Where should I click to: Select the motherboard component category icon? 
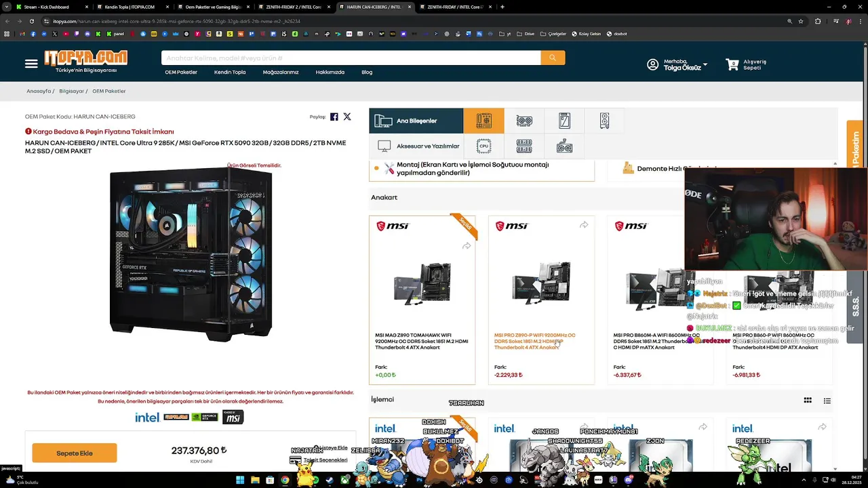click(x=484, y=121)
